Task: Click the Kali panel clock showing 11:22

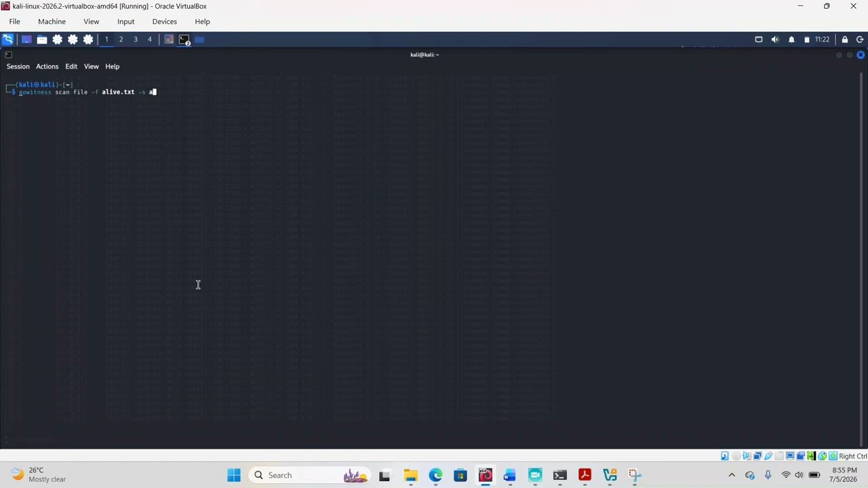Action: click(823, 39)
